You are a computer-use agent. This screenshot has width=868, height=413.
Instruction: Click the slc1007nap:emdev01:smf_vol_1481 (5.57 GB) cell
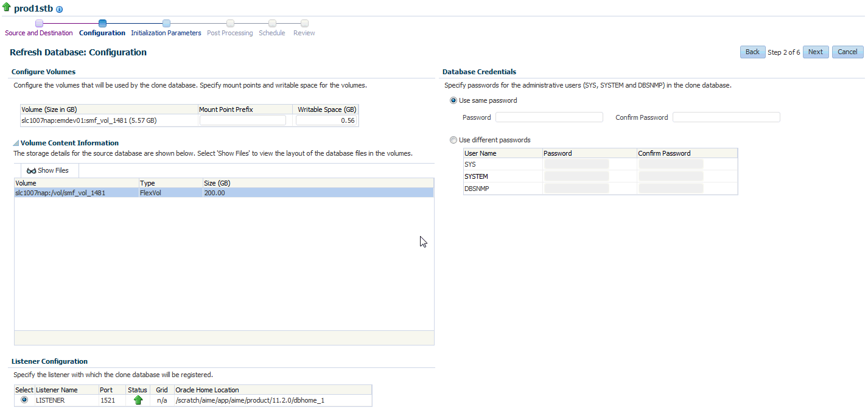109,120
